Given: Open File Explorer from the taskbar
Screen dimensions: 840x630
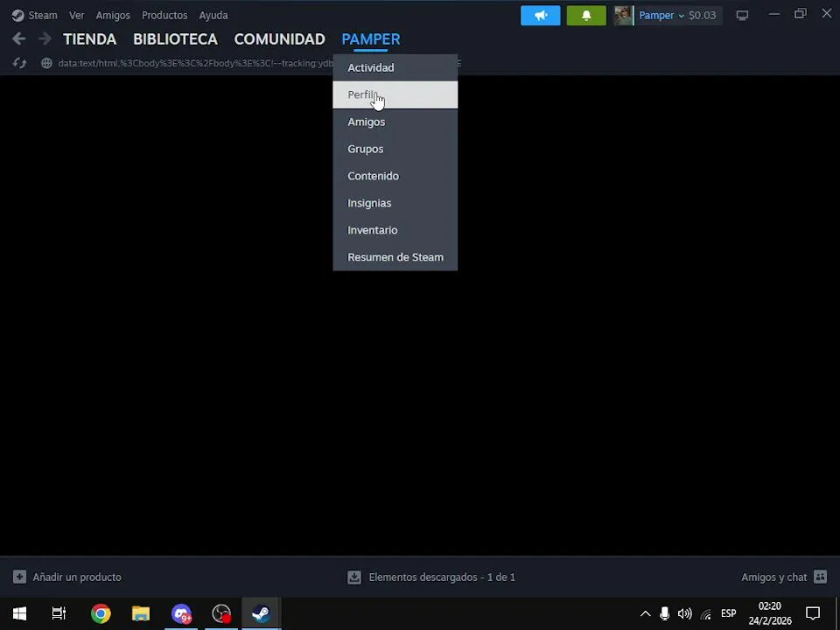Looking at the screenshot, I should click(x=141, y=613).
